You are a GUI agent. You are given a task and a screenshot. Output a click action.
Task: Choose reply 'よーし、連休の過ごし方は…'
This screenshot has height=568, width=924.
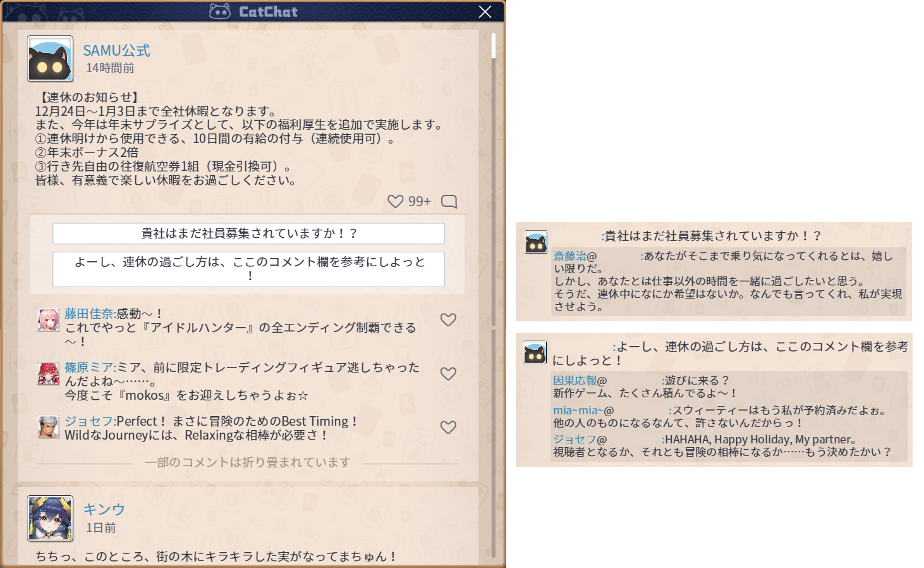point(248,269)
